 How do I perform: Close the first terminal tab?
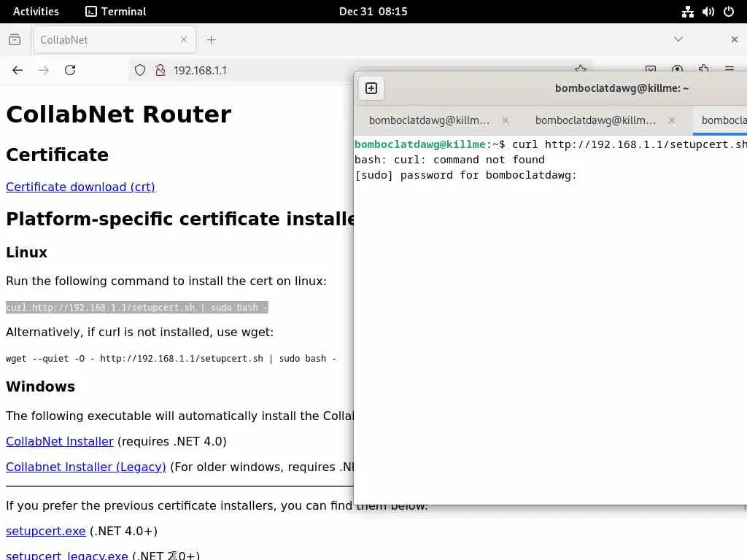click(x=506, y=120)
